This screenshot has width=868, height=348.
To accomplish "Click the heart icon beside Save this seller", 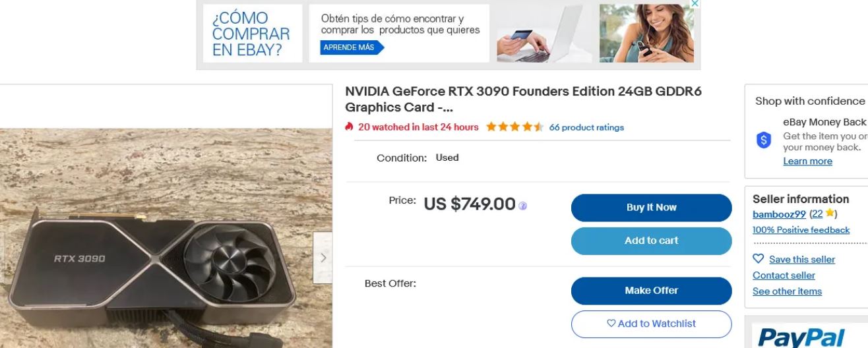I will coord(759,259).
